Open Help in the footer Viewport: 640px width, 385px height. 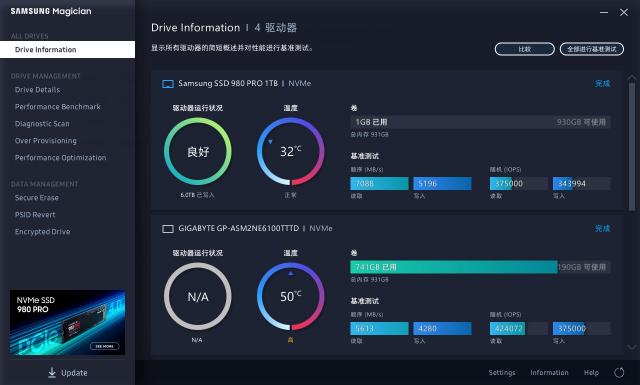pyautogui.click(x=591, y=372)
